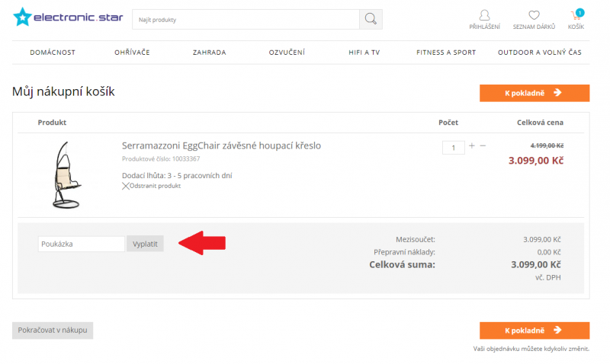Screen dimensions: 610x364
Task: Open Outdoor a volný čas menu
Action: pos(540,53)
